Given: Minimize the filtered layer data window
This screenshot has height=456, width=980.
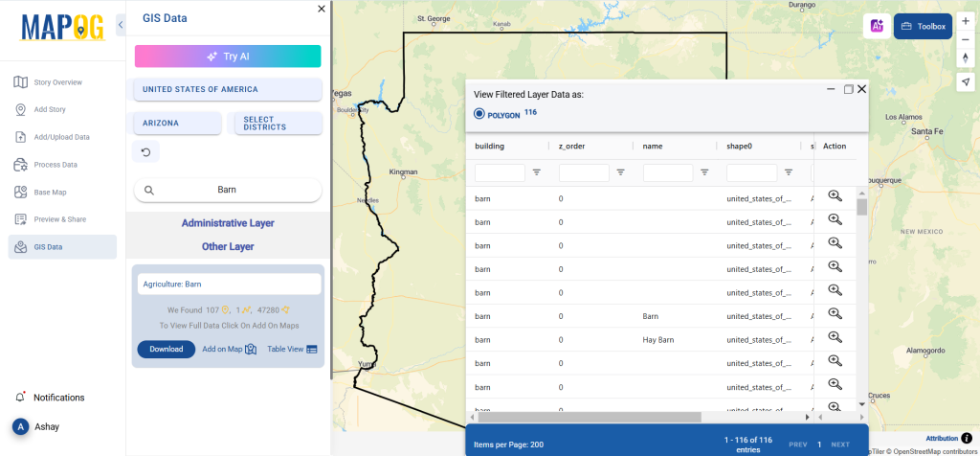Looking at the screenshot, I should [x=831, y=89].
